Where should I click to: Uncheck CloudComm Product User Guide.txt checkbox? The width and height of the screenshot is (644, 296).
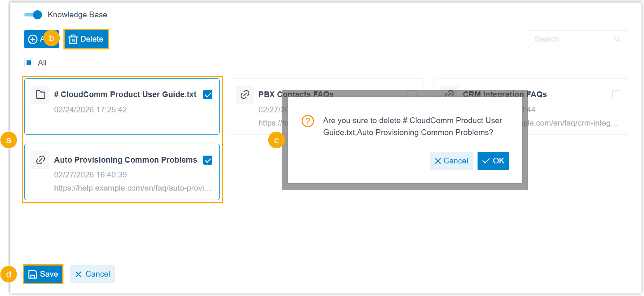(x=208, y=95)
